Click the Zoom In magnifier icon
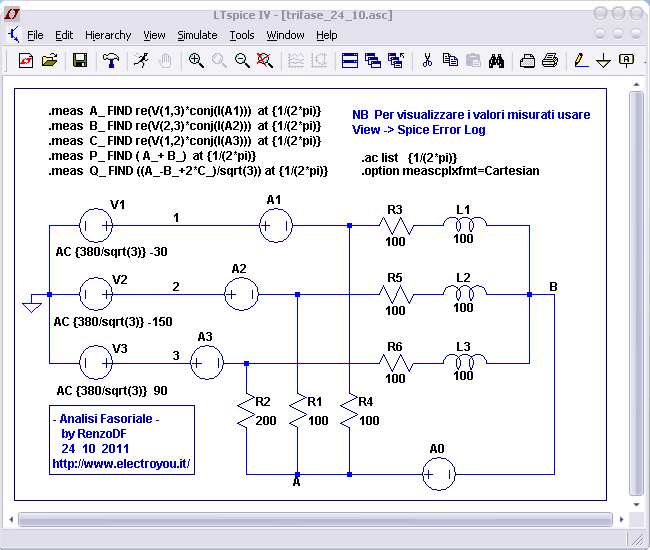The image size is (650, 550). 196,60
